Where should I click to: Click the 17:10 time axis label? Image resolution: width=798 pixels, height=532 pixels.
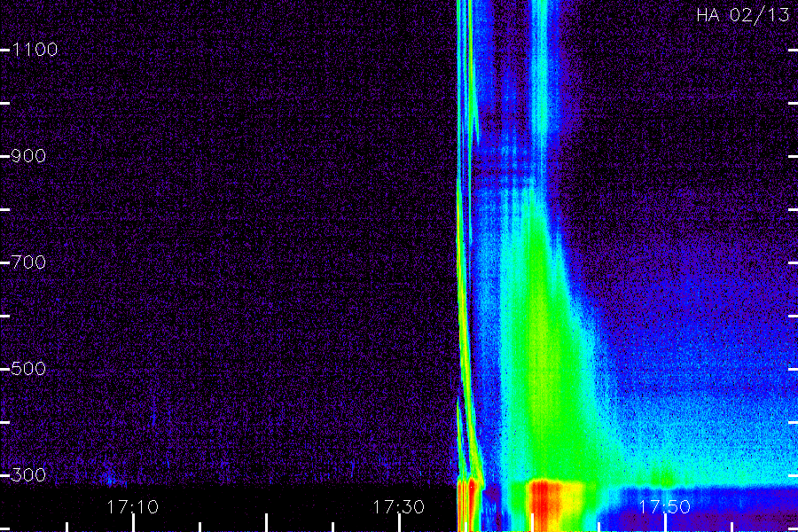132,506
